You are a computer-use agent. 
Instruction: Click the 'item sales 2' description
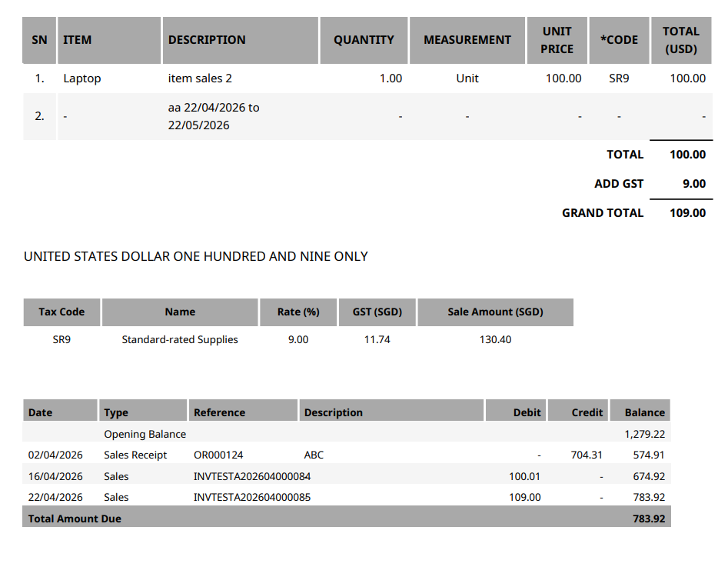[200, 78]
